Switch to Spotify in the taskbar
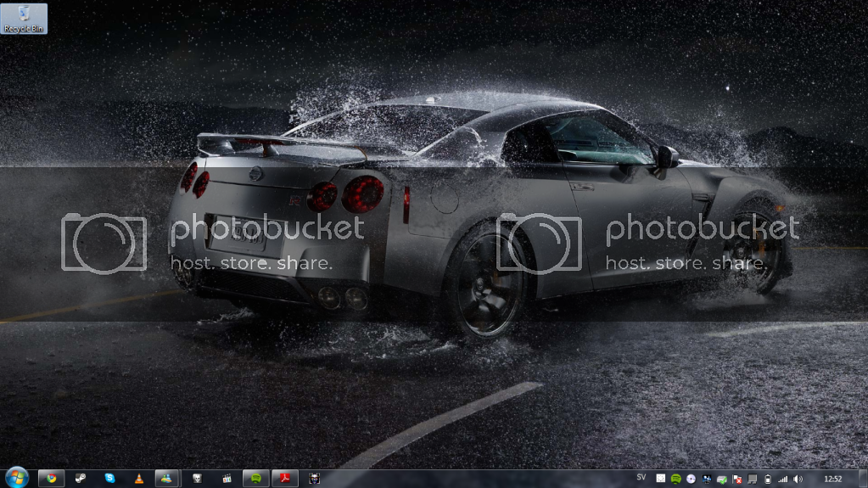This screenshot has height=488, width=868. tap(255, 479)
